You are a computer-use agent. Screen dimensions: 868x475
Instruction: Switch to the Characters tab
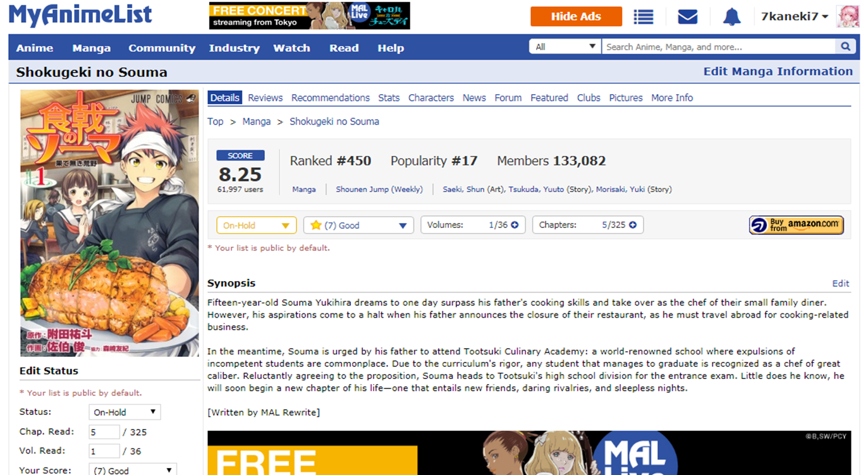(431, 98)
